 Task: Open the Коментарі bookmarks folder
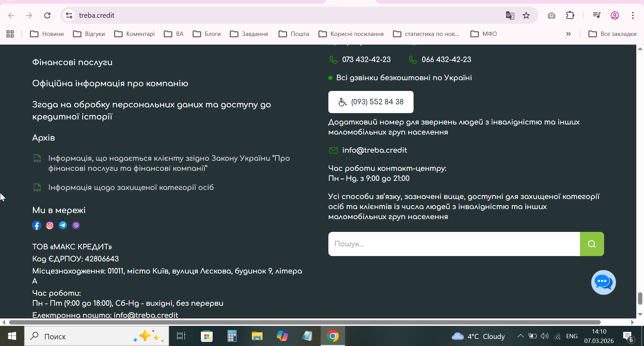click(135, 34)
